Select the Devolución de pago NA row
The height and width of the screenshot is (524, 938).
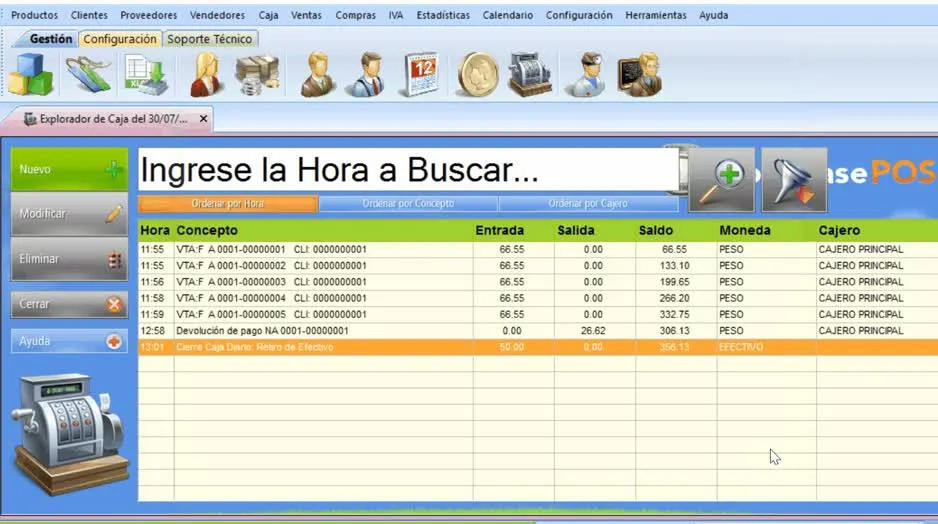tap(538, 330)
